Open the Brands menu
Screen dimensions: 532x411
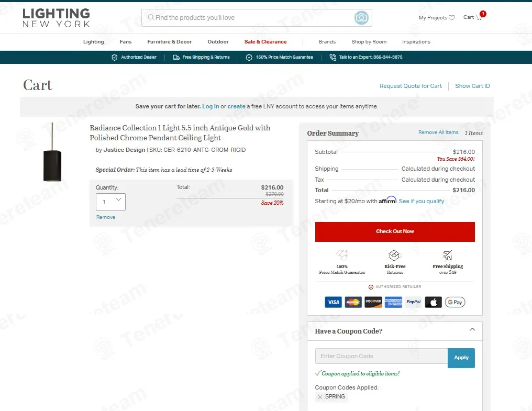pos(327,42)
